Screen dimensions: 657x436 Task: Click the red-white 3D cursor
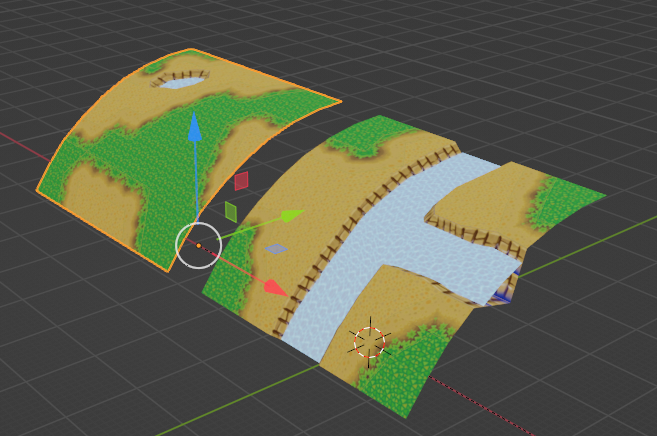[369, 342]
